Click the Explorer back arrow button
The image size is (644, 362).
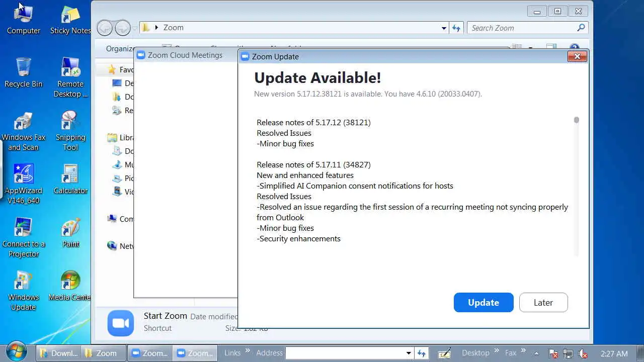pos(105,28)
